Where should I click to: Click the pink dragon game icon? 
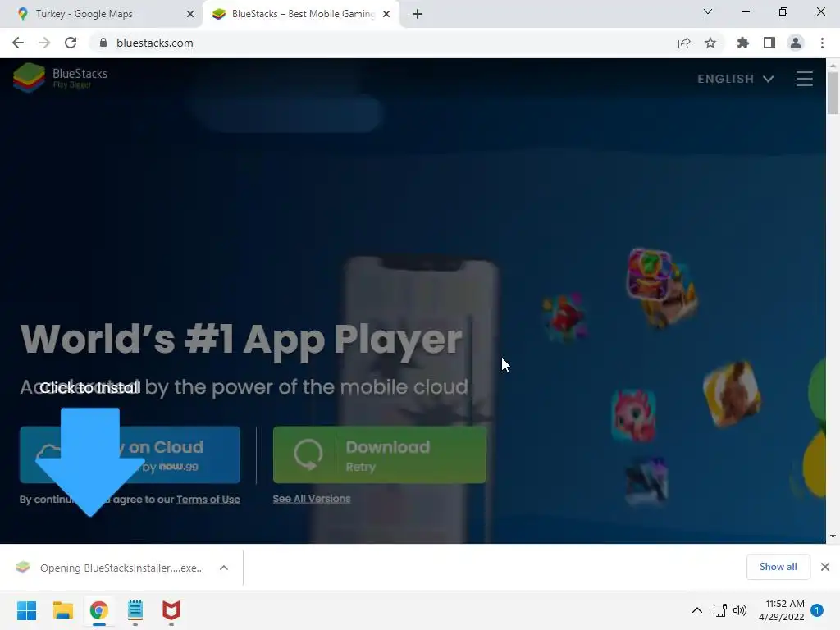[634, 414]
